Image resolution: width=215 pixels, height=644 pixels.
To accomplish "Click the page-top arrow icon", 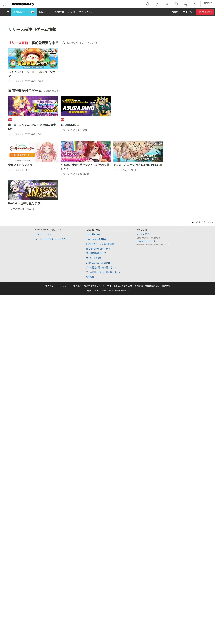I will 193,223.
